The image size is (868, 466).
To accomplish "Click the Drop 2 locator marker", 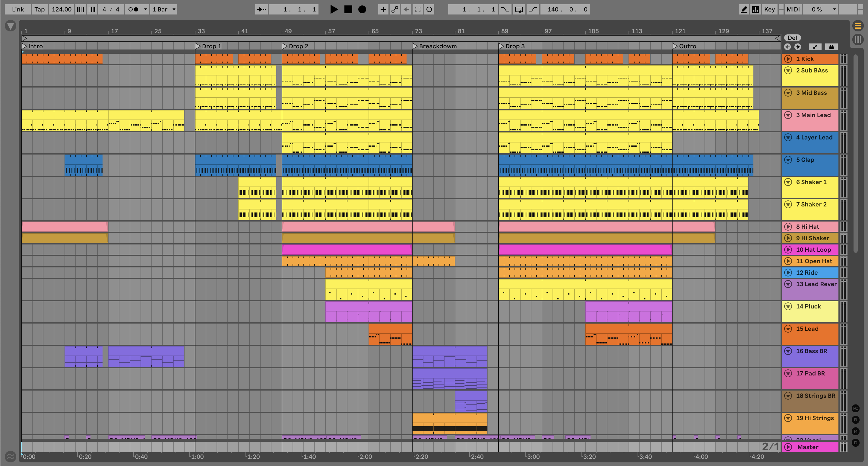I will (285, 46).
